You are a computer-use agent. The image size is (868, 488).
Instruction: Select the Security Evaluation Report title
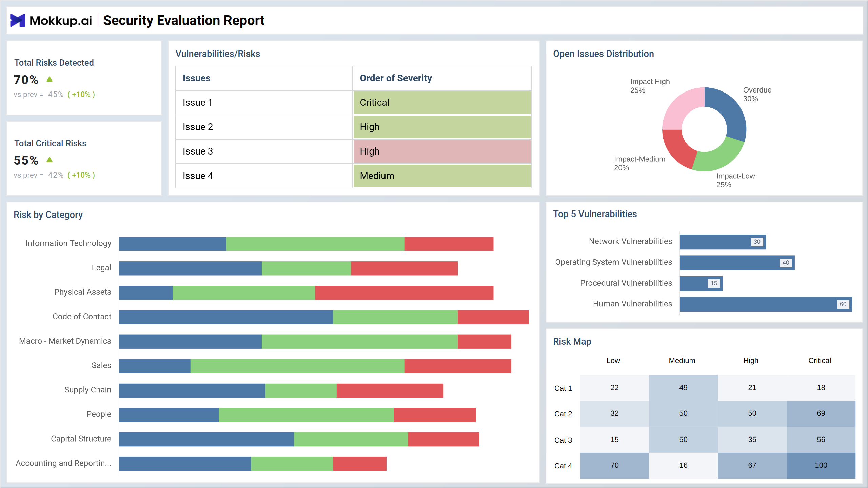click(x=184, y=20)
